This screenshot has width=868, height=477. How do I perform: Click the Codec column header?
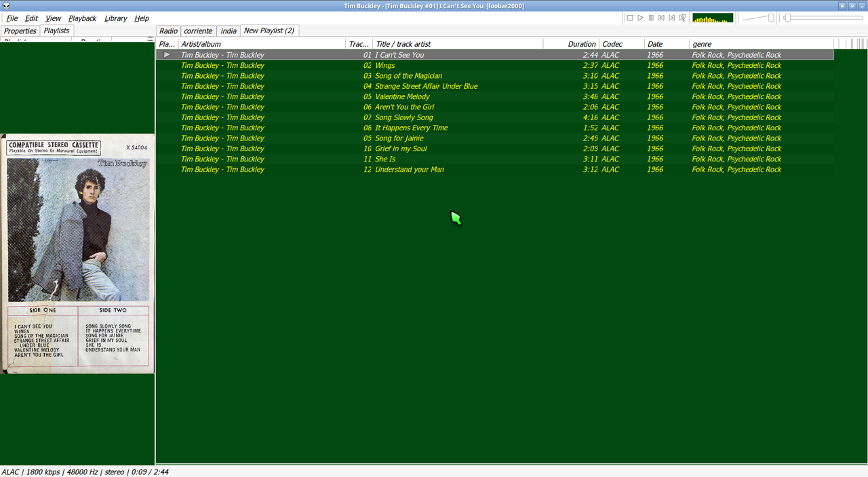pyautogui.click(x=622, y=44)
